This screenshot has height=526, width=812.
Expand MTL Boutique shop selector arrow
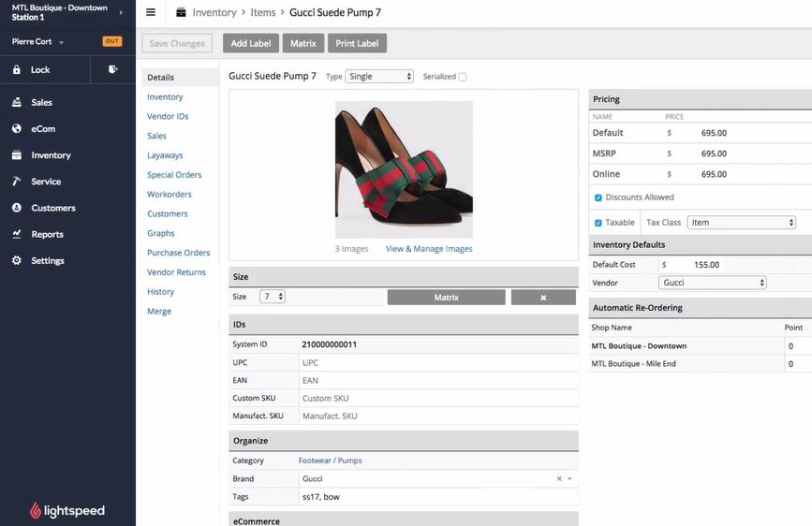pyautogui.click(x=121, y=12)
